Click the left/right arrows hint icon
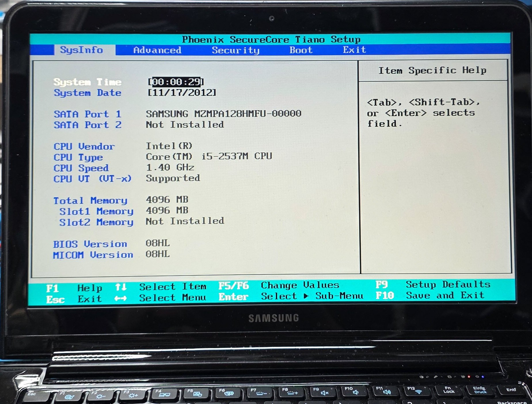532x404 pixels. point(121,298)
